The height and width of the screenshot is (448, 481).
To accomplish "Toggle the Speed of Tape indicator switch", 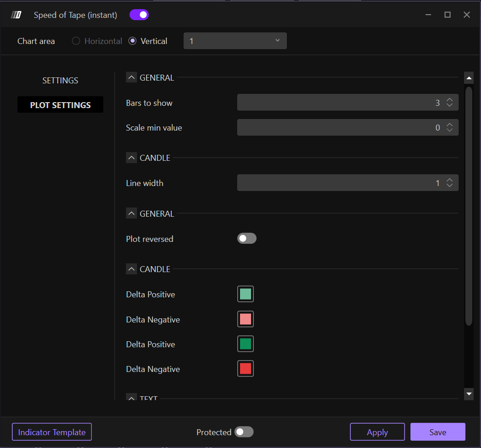I will pyautogui.click(x=139, y=15).
